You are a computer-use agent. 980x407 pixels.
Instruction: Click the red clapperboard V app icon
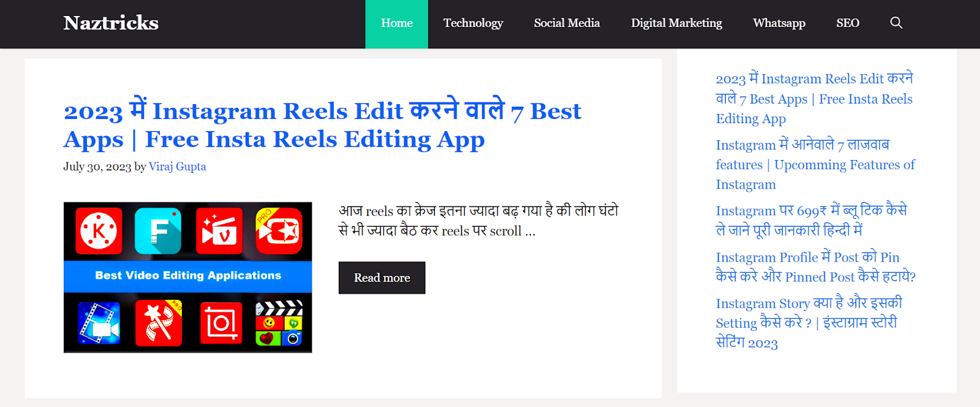pyautogui.click(x=219, y=231)
